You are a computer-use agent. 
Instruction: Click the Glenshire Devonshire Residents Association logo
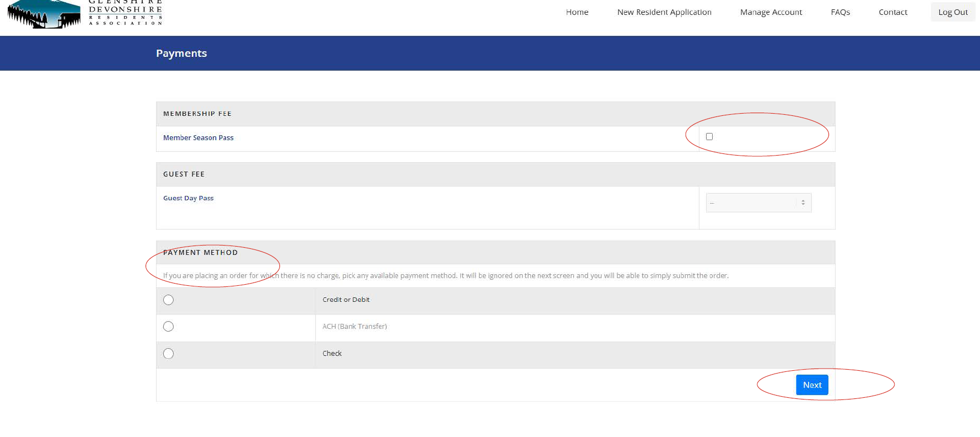[x=85, y=13]
